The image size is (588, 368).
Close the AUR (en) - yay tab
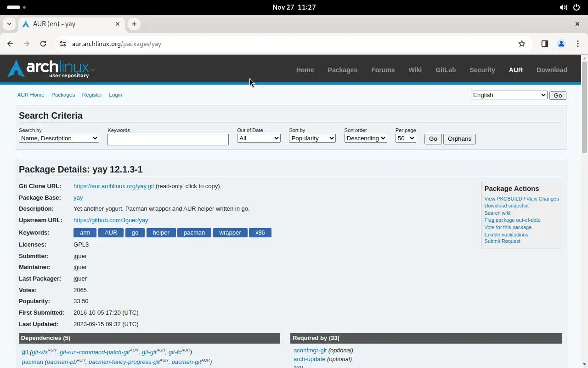(118, 24)
